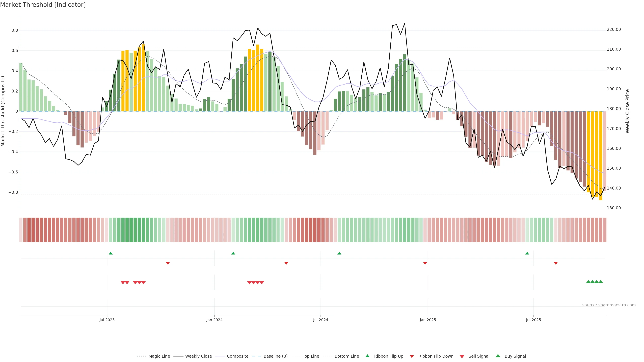Click the Sell Signal legend icon

pos(462,356)
